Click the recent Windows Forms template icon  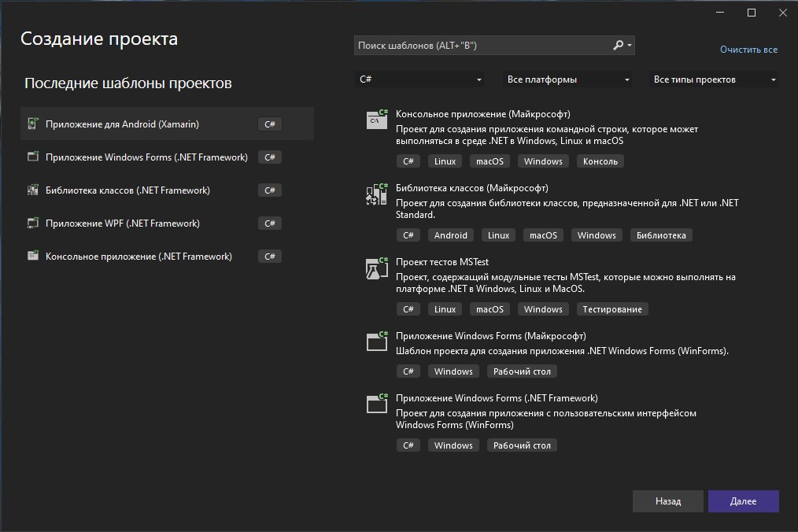pyautogui.click(x=33, y=157)
